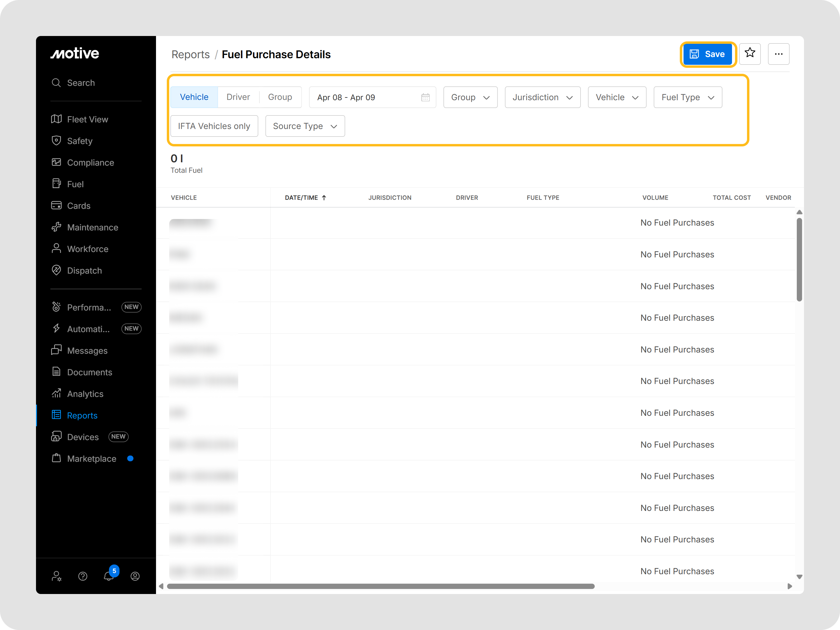Switch view to Group segment
Screen dimensions: 840x630
280,97
